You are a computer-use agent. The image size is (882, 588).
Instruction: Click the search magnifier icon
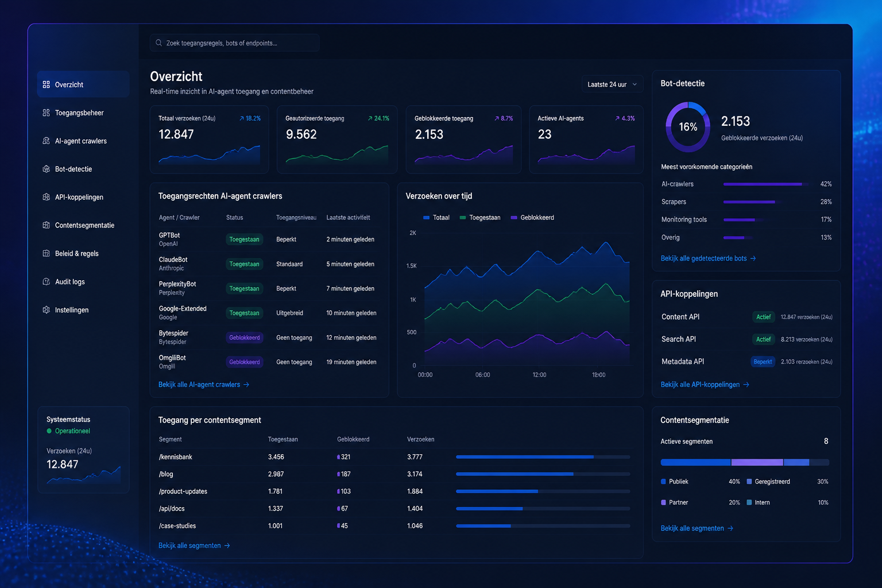(158, 43)
